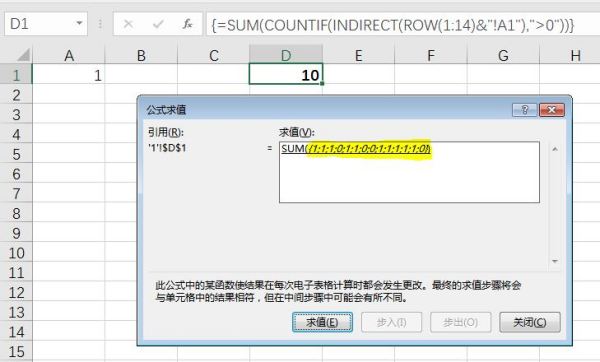Select column D header
The image size is (600, 362).
click(286, 56)
